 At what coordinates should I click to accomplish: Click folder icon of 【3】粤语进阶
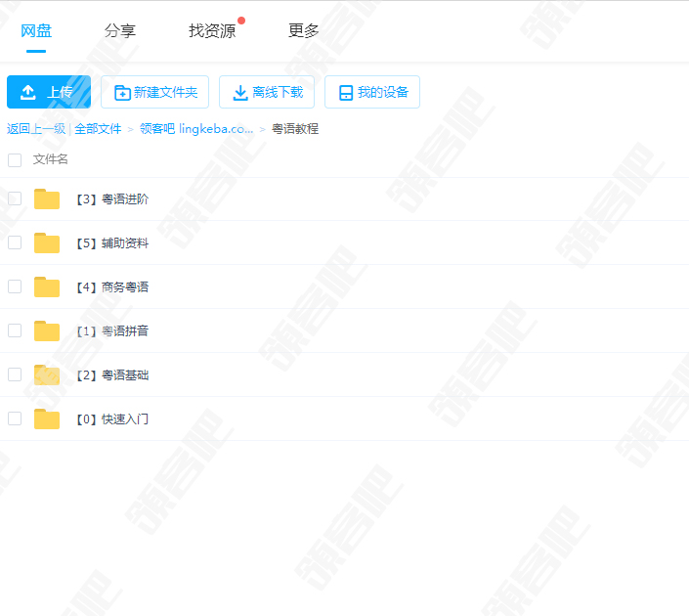(x=47, y=198)
